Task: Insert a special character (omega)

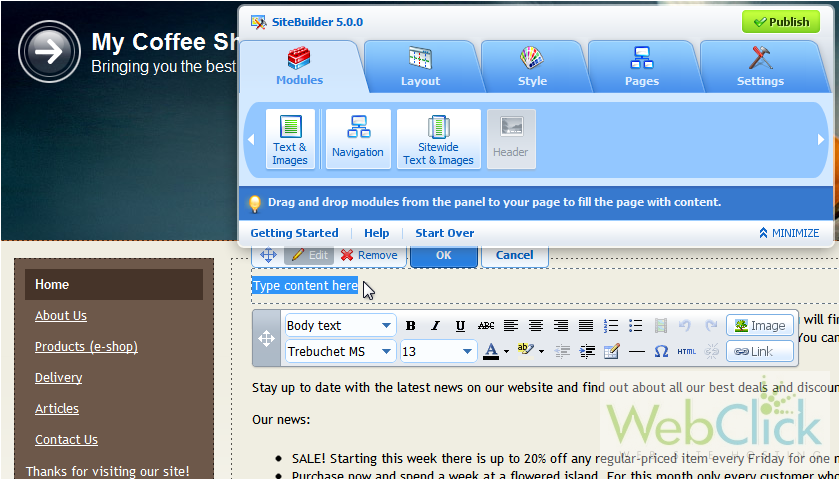Action: (662, 351)
